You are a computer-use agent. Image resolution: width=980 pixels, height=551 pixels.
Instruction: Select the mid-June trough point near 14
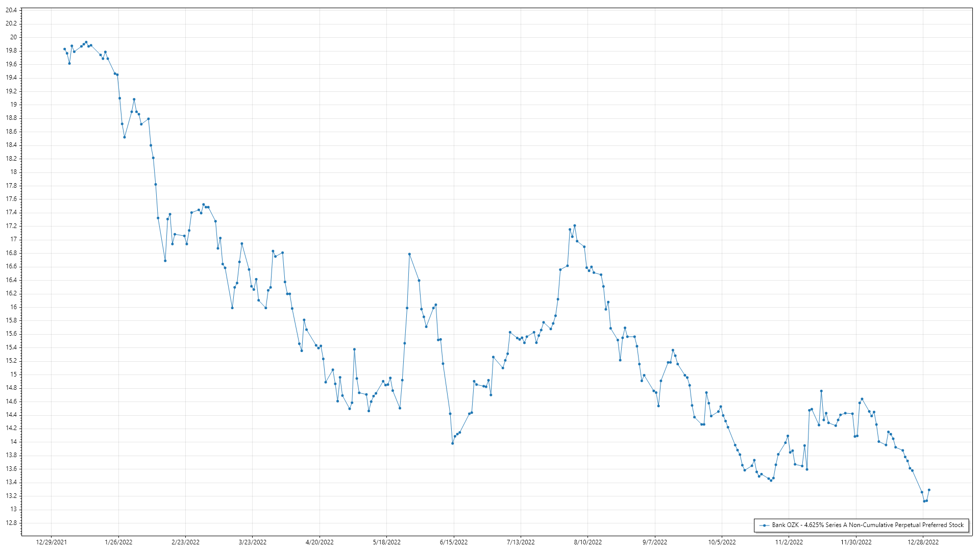[452, 443]
